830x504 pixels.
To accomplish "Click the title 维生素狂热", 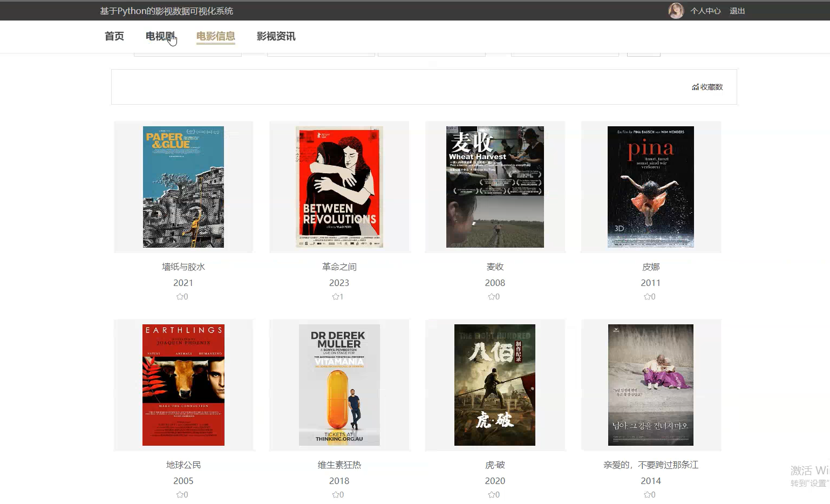I will [339, 465].
